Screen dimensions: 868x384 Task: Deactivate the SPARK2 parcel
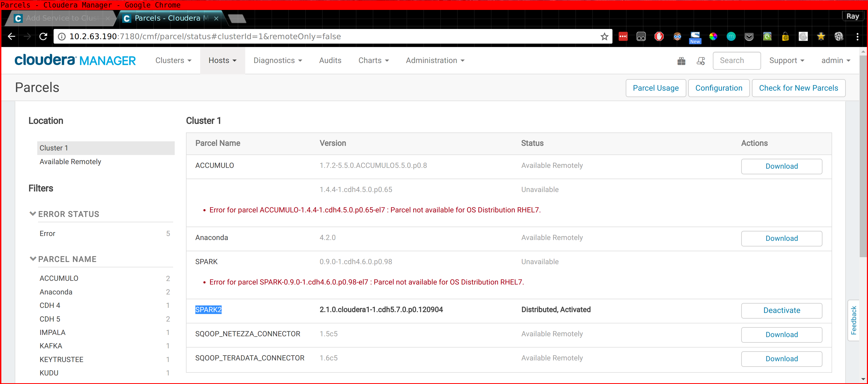[781, 311]
